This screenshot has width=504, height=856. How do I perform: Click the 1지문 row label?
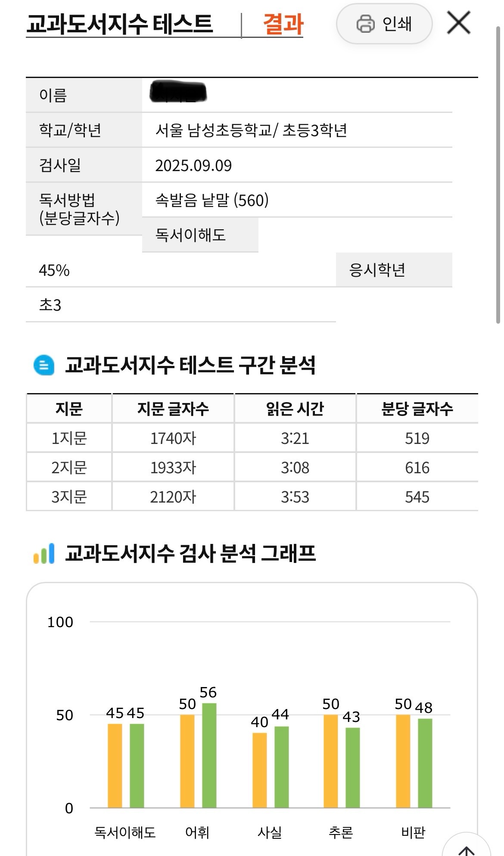pos(69,438)
